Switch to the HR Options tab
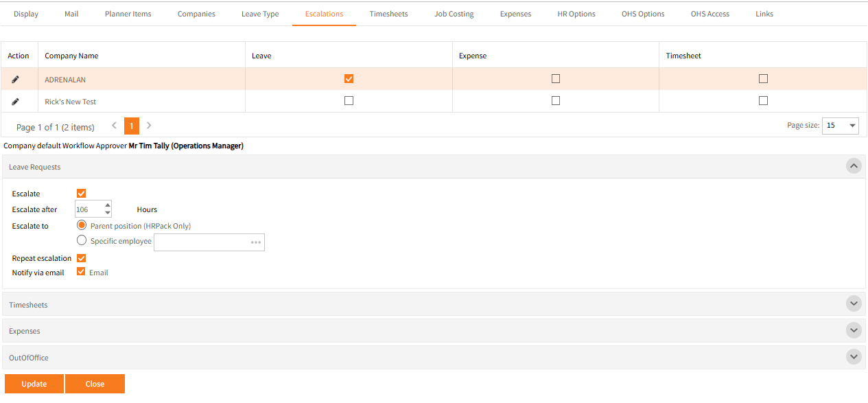Screen dimensions: 868x403 (576, 14)
